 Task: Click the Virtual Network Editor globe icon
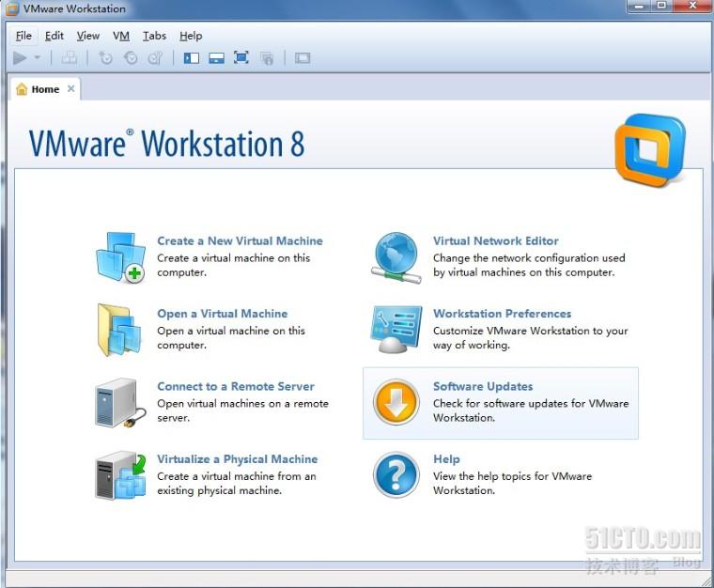[396, 257]
